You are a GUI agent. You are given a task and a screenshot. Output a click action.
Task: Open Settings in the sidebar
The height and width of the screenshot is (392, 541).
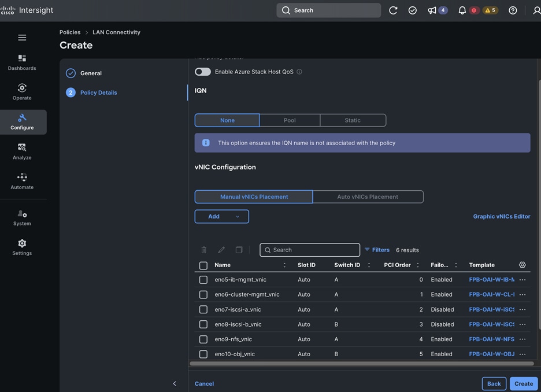(x=22, y=248)
